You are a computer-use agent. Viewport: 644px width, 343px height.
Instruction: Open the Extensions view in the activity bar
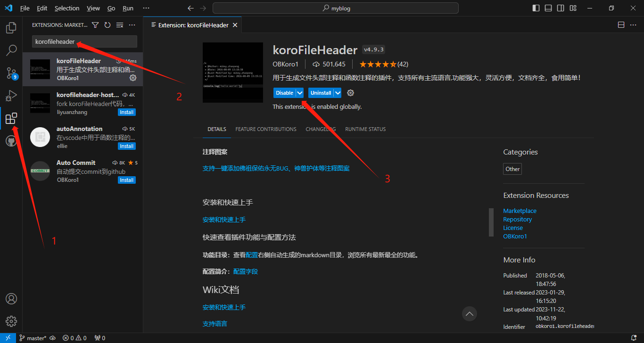click(11, 118)
